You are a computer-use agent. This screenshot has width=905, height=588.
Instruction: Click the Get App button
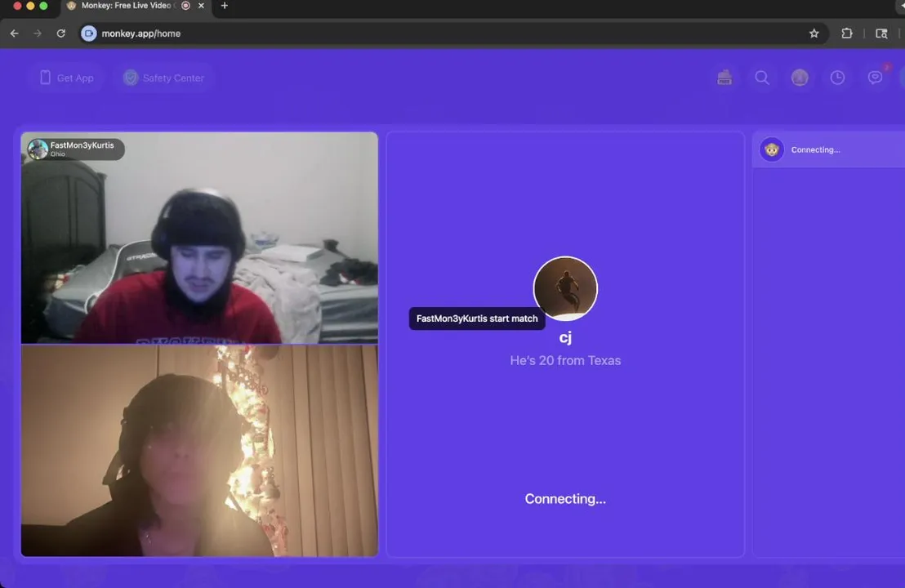(66, 78)
